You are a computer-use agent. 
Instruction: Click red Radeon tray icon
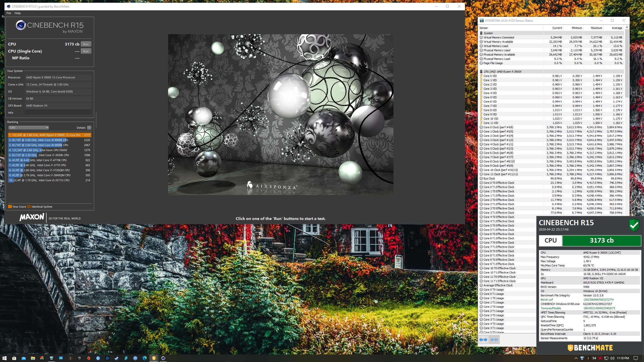coord(600,358)
